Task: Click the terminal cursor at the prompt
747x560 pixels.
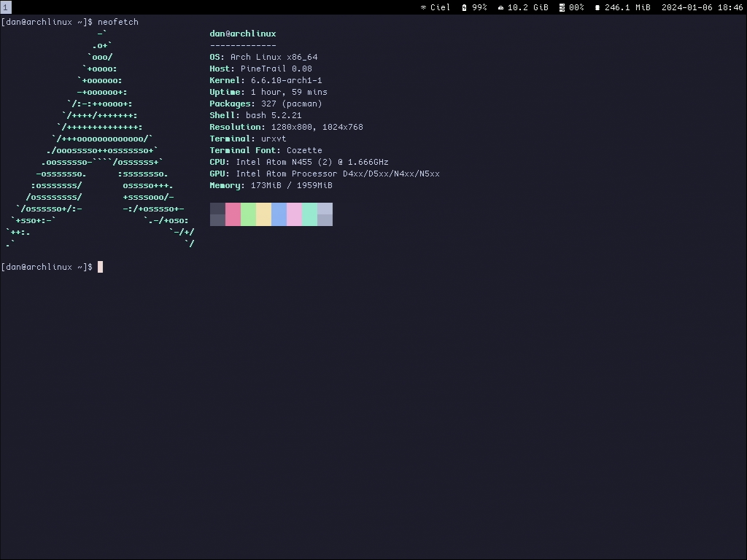Action: pos(100,267)
